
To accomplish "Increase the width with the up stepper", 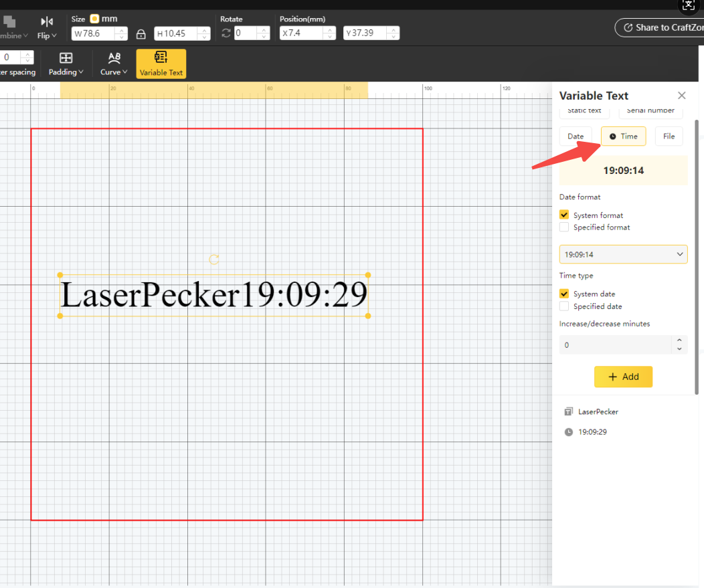I will click(x=122, y=31).
